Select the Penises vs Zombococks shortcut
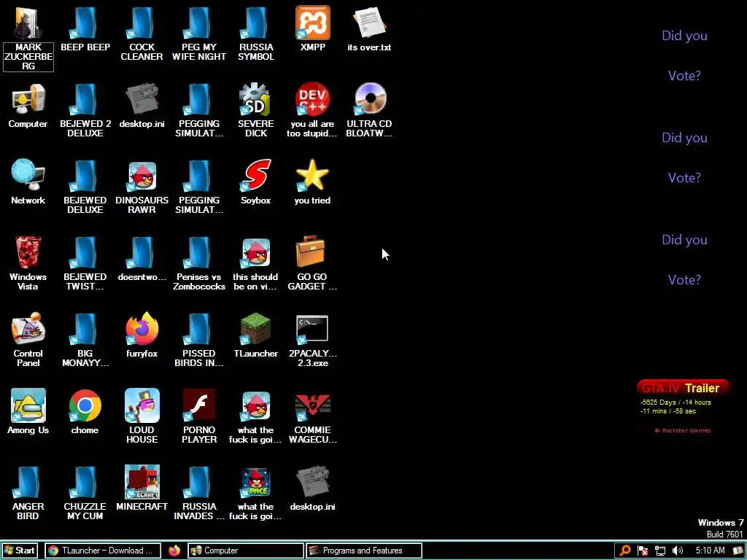Image resolution: width=747 pixels, height=560 pixels. click(199, 253)
